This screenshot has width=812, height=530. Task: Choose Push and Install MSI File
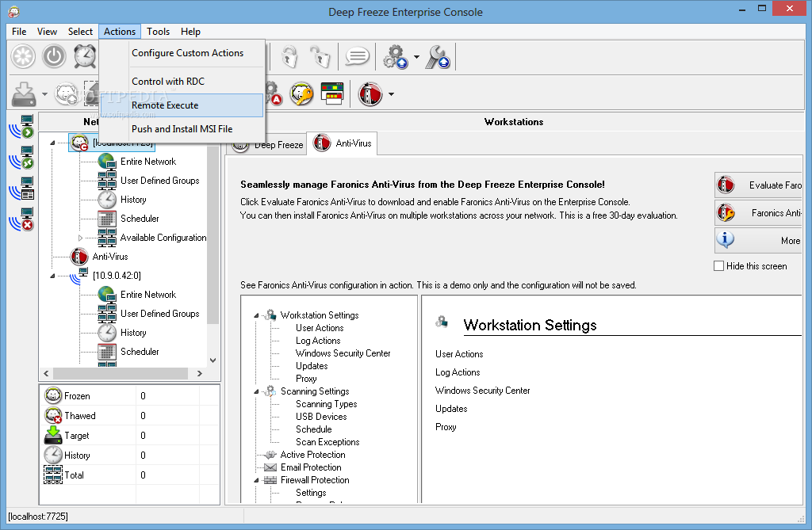click(x=182, y=129)
